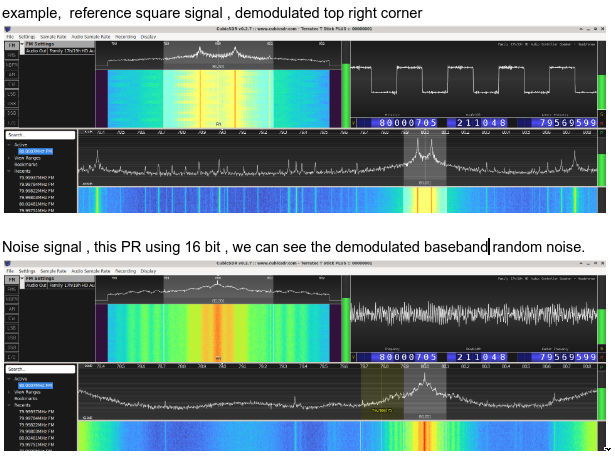Collapse Active tree node in square-signal screenshot
The width and height of the screenshot is (615, 459).
pos(9,145)
